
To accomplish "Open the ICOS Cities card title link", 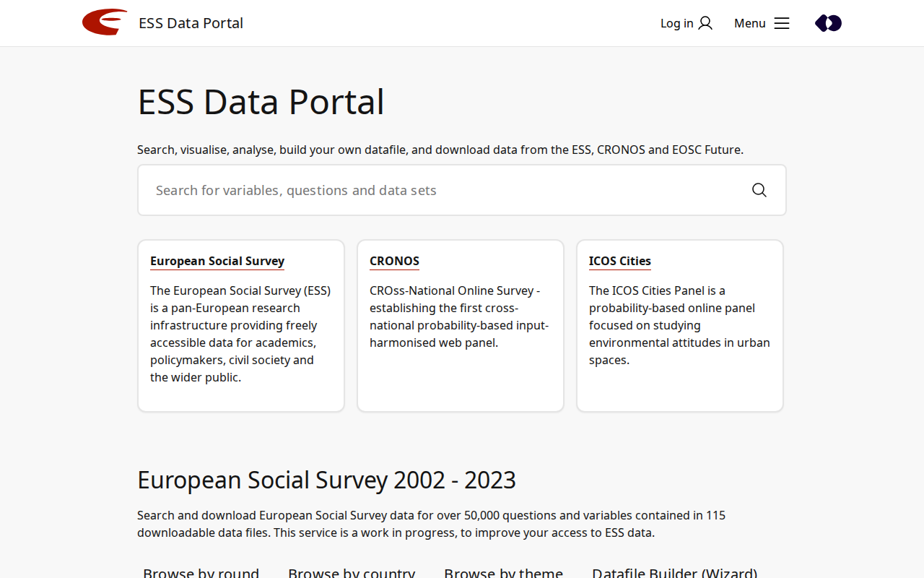I will click(x=619, y=261).
